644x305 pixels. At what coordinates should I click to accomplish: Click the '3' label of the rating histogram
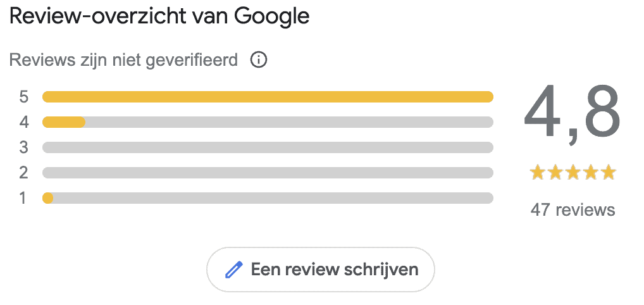point(24,147)
